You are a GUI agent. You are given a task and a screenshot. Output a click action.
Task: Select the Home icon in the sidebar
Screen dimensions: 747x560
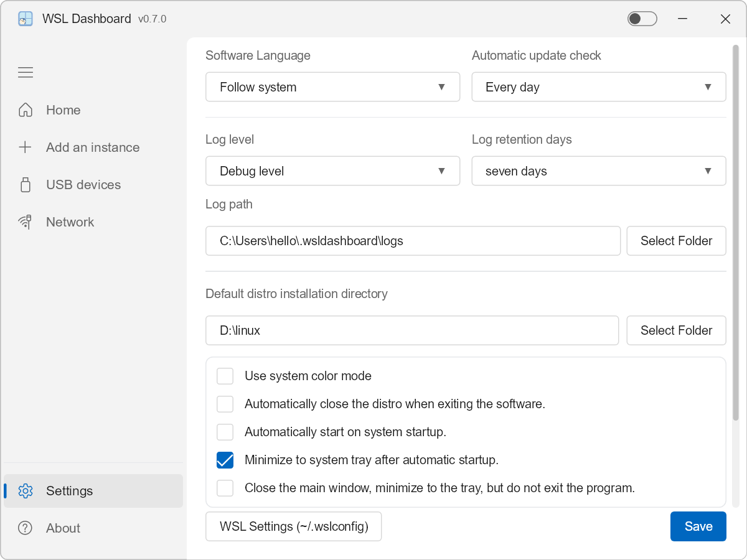point(25,110)
